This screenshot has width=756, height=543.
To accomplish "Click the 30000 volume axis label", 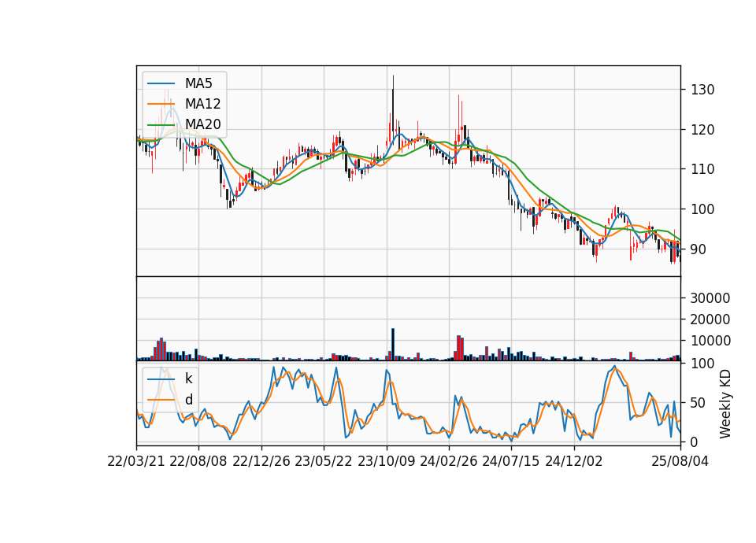I will [x=710, y=298].
